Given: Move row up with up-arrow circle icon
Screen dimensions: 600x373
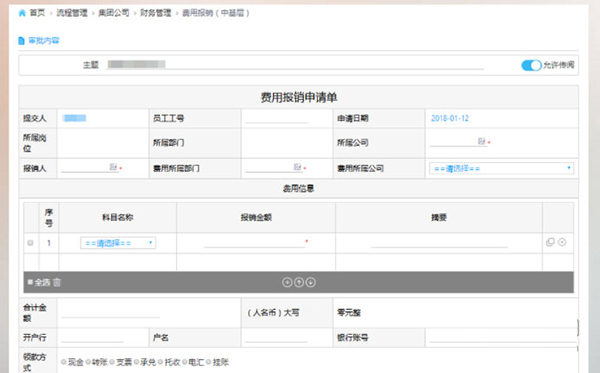Looking at the screenshot, I should pyautogui.click(x=299, y=282).
